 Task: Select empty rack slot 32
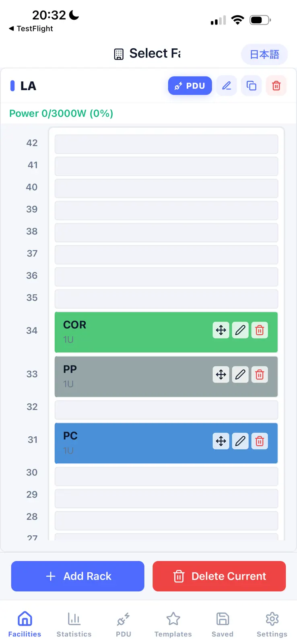pyautogui.click(x=166, y=410)
